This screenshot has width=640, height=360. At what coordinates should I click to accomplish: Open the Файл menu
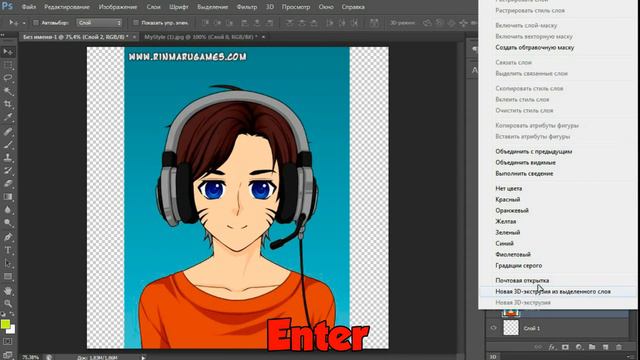tap(29, 7)
